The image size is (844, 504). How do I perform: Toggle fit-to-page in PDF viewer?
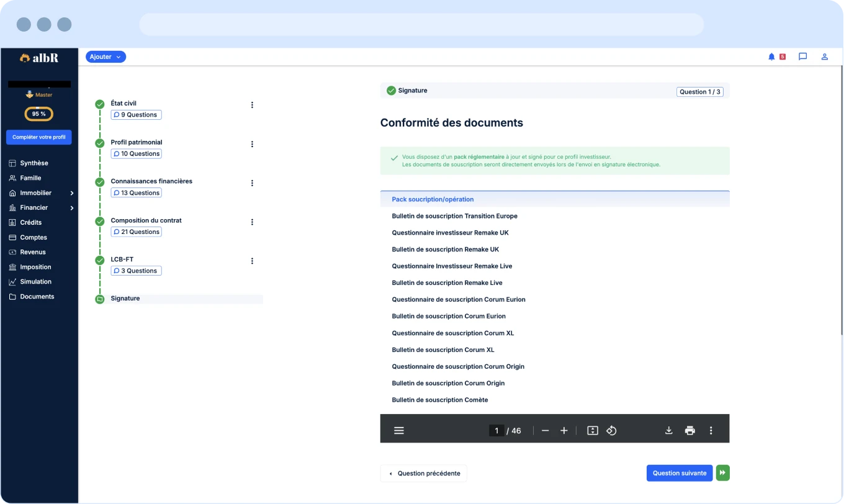click(593, 430)
